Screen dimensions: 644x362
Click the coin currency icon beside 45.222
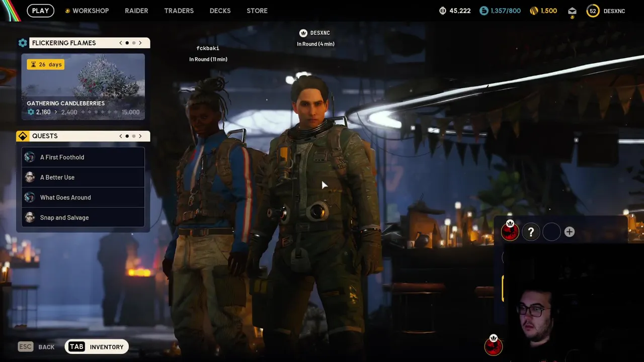tap(443, 11)
